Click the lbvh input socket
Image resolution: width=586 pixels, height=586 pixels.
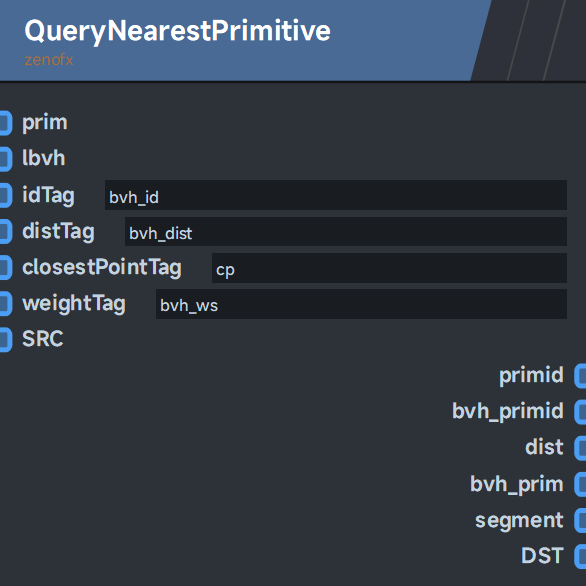(x=6, y=159)
